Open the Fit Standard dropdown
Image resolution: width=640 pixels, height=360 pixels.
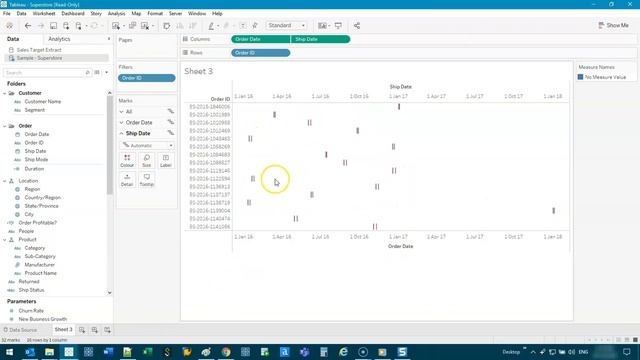tap(286, 25)
